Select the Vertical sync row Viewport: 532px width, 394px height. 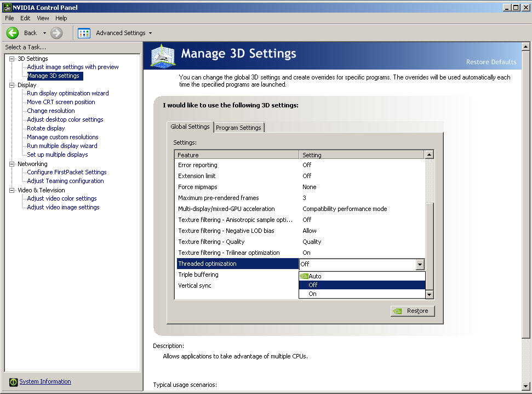237,285
